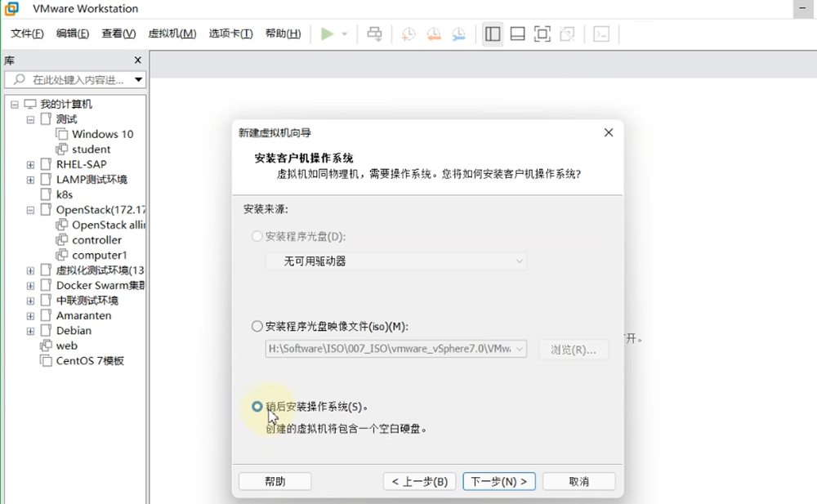Select the Windows 10 virtual machine
Viewport: 817px width, 504px height.
(103, 134)
